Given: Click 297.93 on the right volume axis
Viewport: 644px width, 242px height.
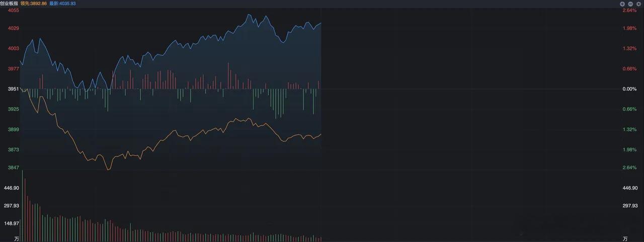Looking at the screenshot, I should 630,206.
